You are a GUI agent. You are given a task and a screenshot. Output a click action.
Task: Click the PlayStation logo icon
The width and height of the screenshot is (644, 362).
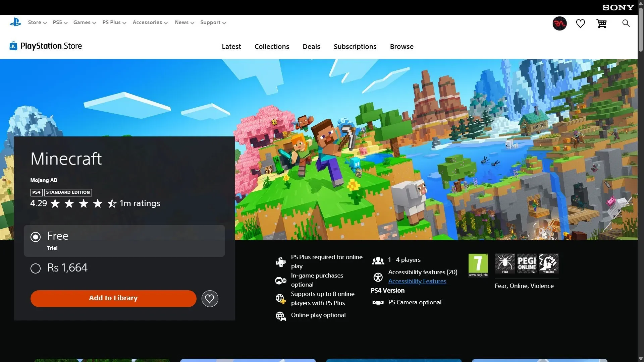[15, 22]
